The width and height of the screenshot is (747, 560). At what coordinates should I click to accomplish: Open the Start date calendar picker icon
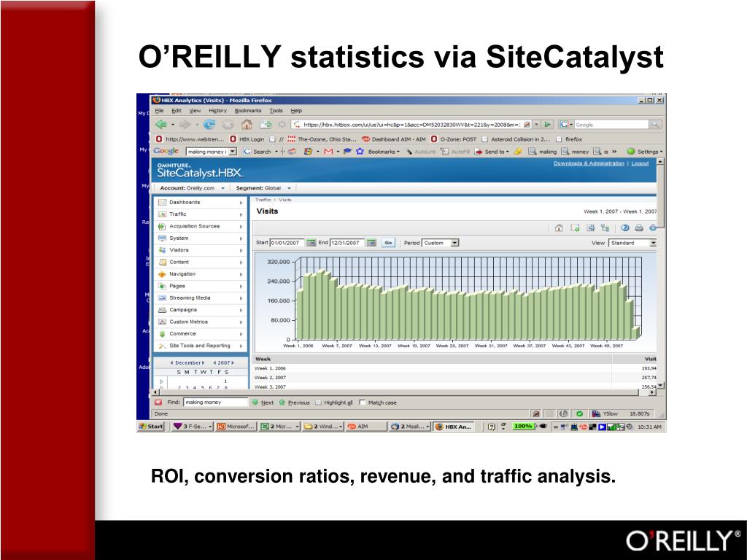pos(311,243)
